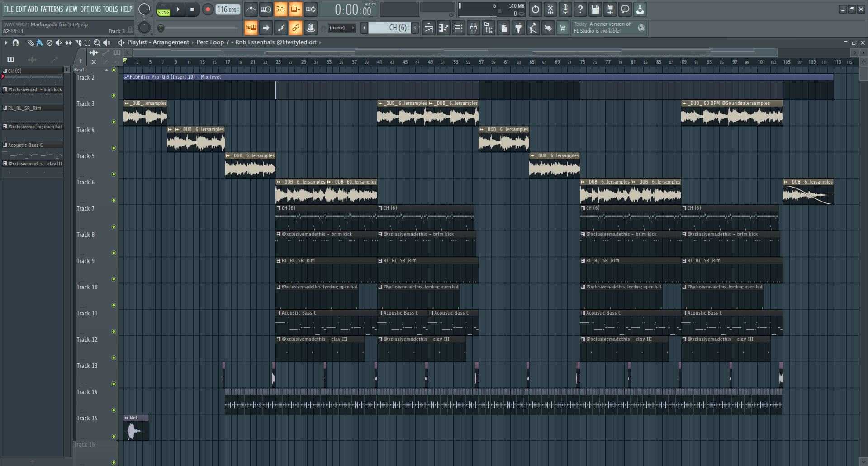Open the OPTIONS menu
The height and width of the screenshot is (466, 868).
tap(90, 9)
